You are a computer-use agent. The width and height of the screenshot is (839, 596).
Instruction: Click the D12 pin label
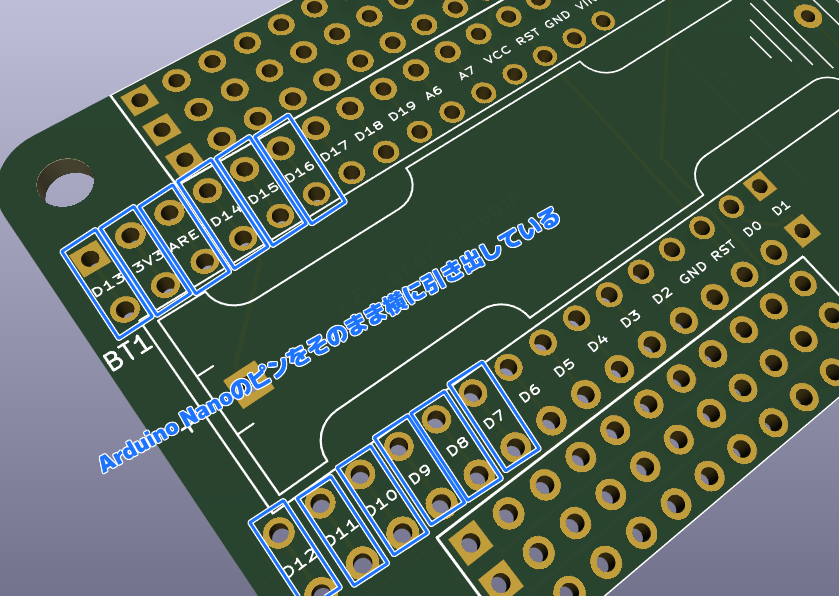pos(299,563)
